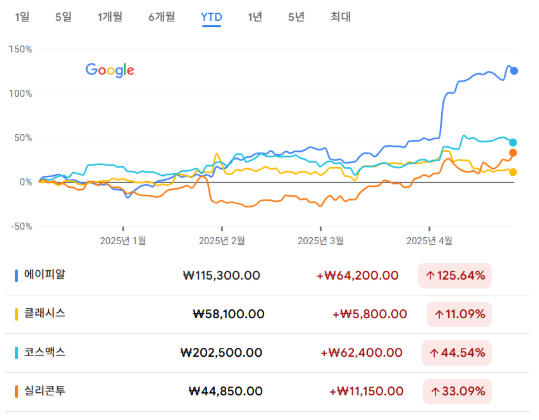The image size is (539, 420).
Task: Click the orange color marker beside 실리콘투
Action: pyautogui.click(x=16, y=391)
